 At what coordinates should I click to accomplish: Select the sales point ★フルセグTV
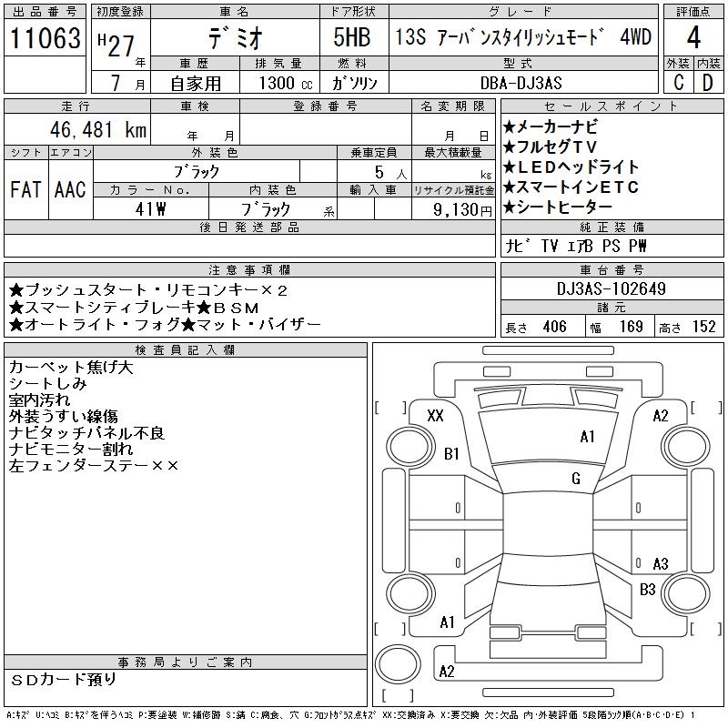click(550, 147)
